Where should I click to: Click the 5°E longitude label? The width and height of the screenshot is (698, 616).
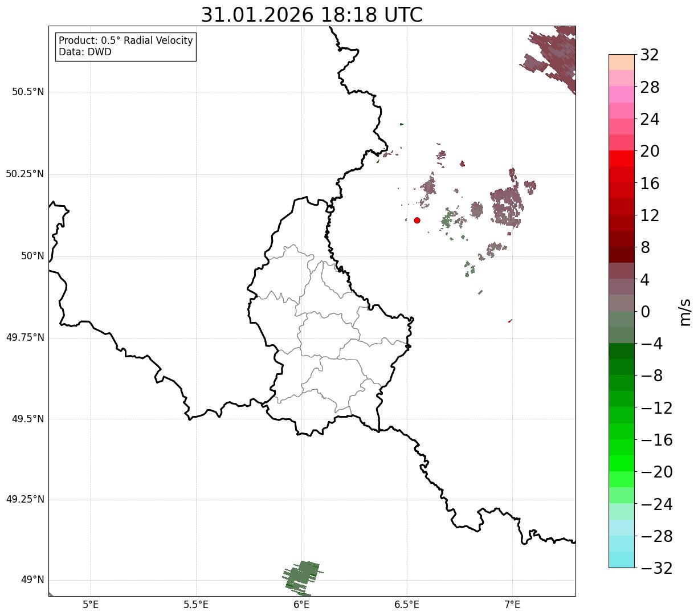click(x=91, y=605)
